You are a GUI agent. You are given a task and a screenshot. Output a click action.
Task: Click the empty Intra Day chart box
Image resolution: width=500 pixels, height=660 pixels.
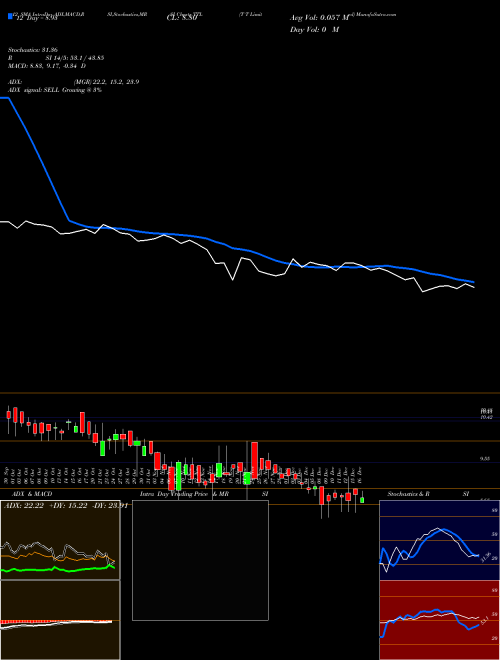[x=200, y=560]
